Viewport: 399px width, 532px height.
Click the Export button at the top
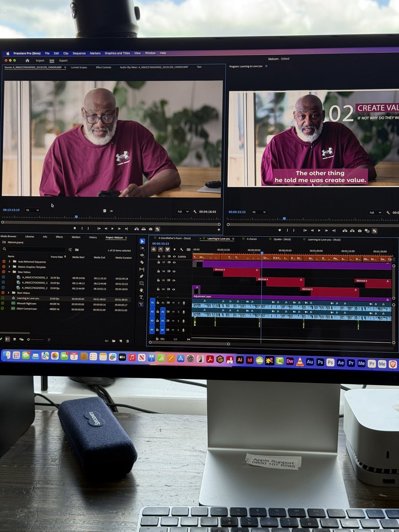tap(63, 60)
